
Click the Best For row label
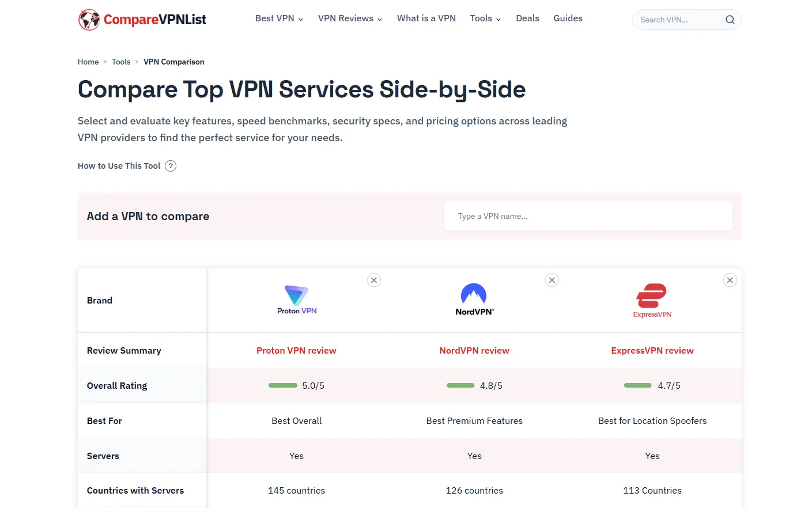[x=104, y=420]
